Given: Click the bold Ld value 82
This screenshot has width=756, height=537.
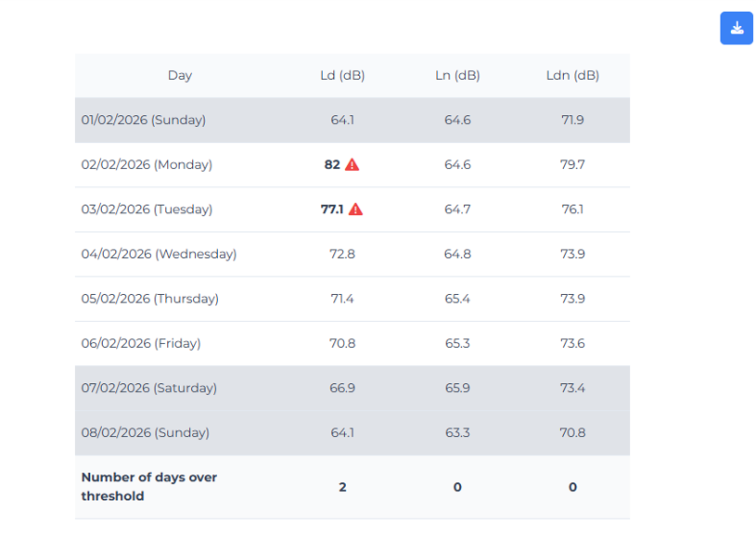Looking at the screenshot, I should click(332, 165).
